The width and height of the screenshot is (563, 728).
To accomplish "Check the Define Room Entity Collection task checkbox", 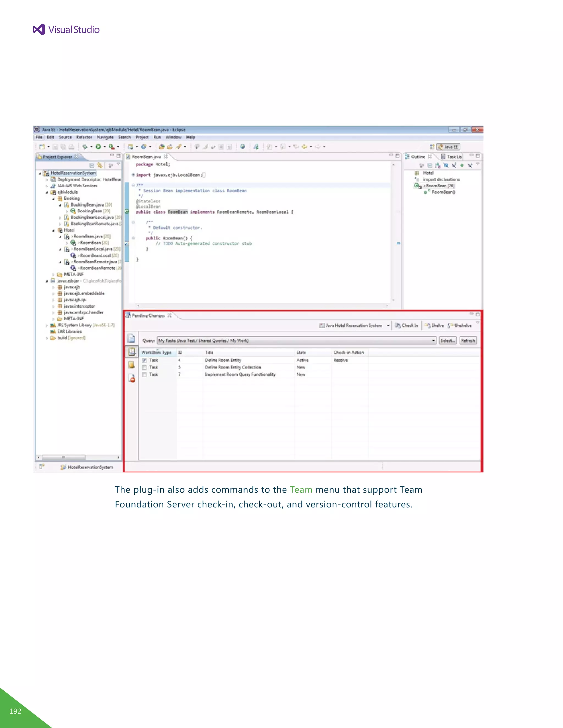I will 144,367.
